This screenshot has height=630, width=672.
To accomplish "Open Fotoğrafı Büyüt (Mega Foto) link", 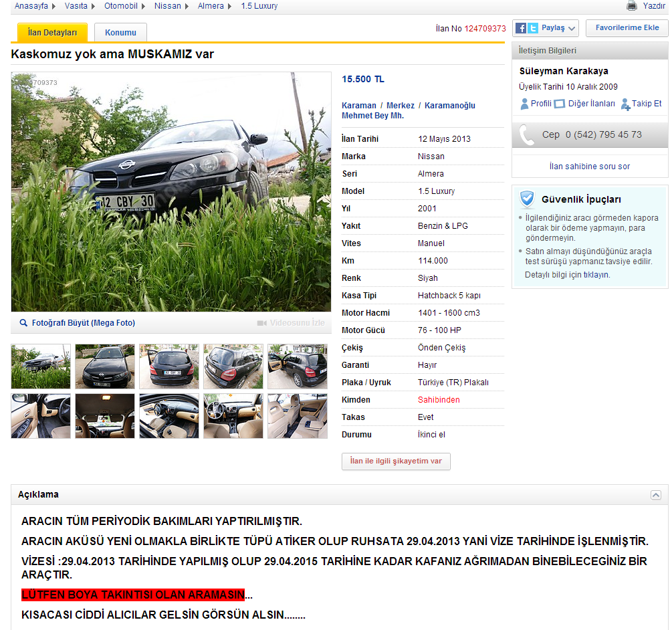I will click(84, 323).
